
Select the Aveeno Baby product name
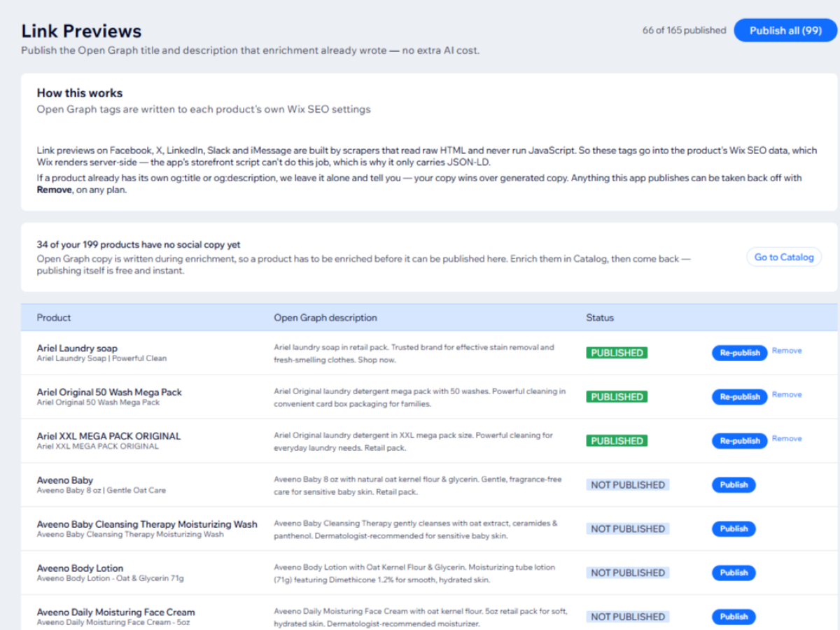65,480
